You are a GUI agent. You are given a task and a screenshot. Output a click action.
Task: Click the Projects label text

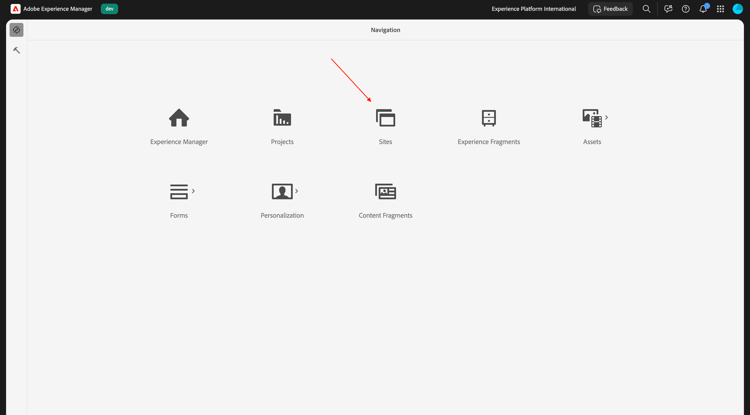282,142
